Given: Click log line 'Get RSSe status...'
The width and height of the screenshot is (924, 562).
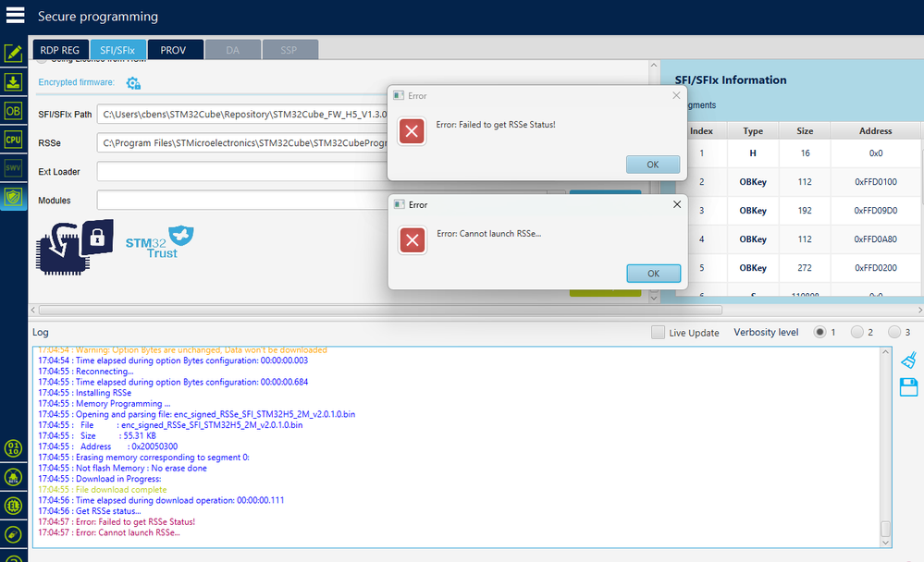Looking at the screenshot, I should coord(90,511).
